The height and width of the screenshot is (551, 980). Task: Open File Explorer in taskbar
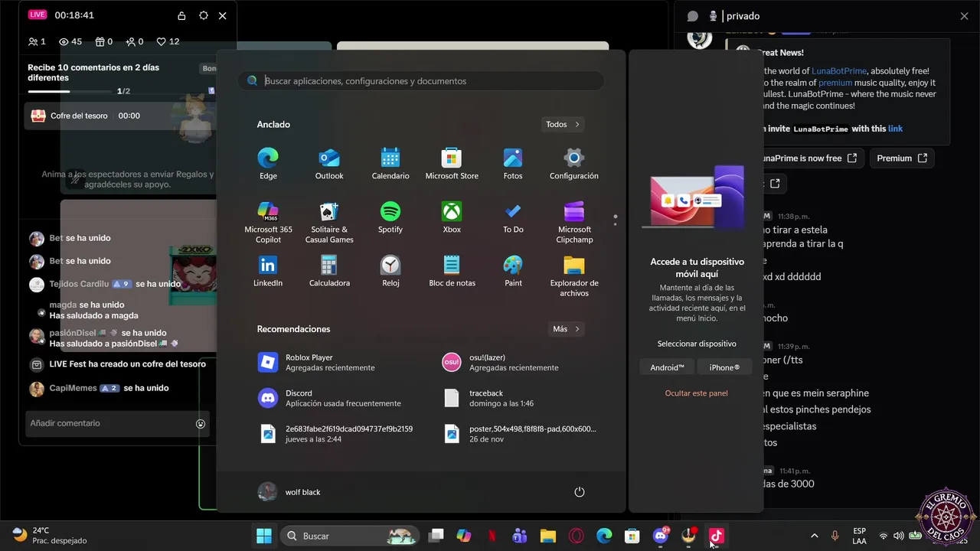click(548, 536)
